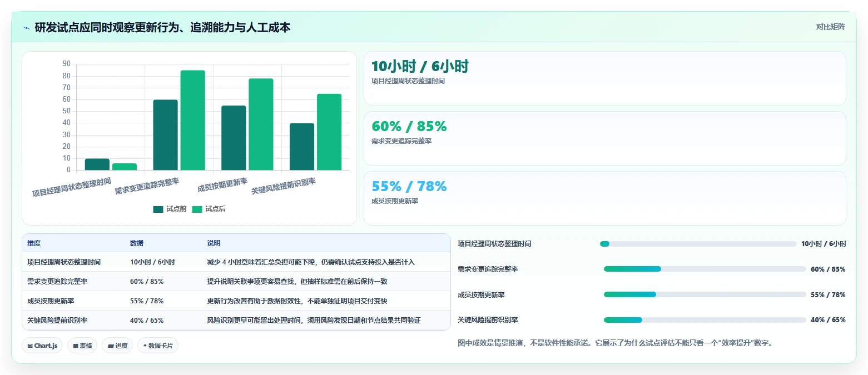Open the 60% / 85% data card
This screenshot has height=375, width=868.
(x=604, y=138)
